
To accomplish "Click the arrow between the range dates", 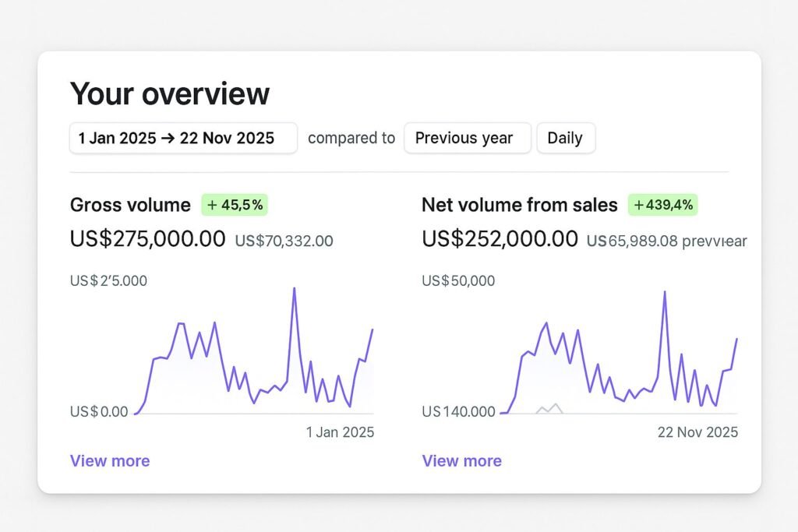I will pyautogui.click(x=168, y=139).
